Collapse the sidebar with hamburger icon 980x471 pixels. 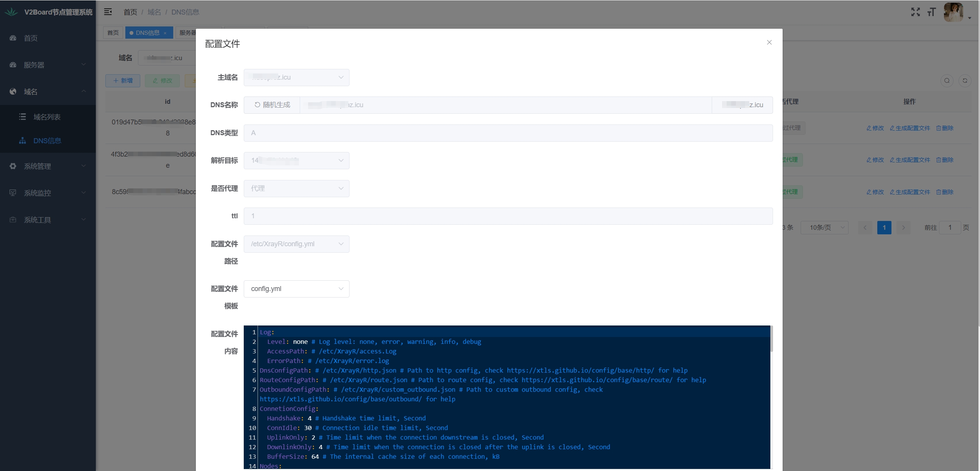[108, 12]
